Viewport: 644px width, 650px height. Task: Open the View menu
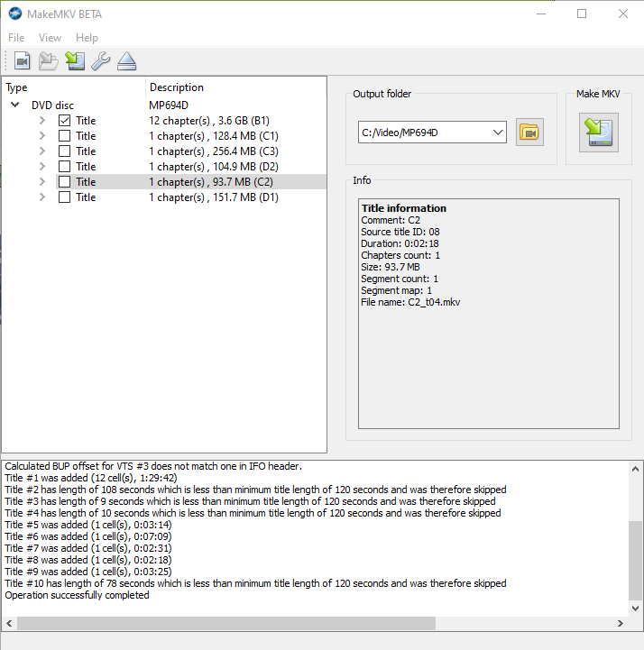point(50,38)
